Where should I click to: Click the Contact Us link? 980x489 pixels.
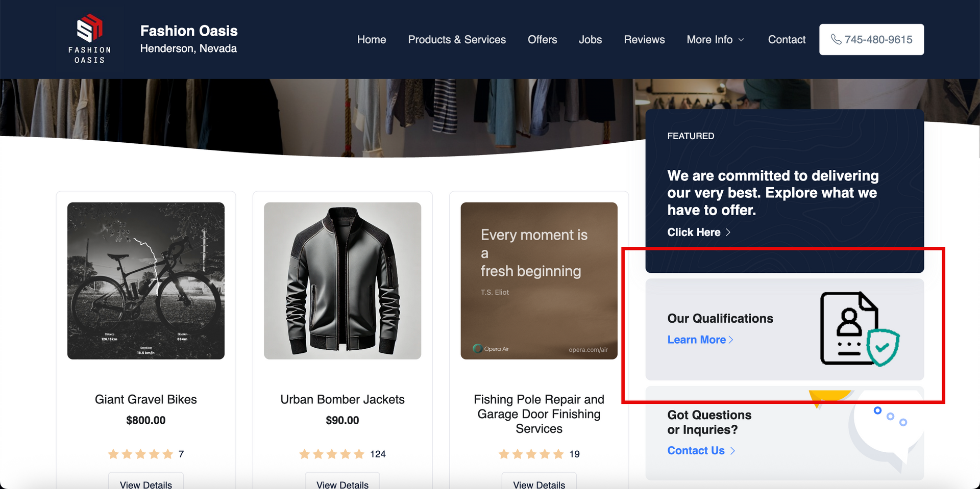(695, 451)
